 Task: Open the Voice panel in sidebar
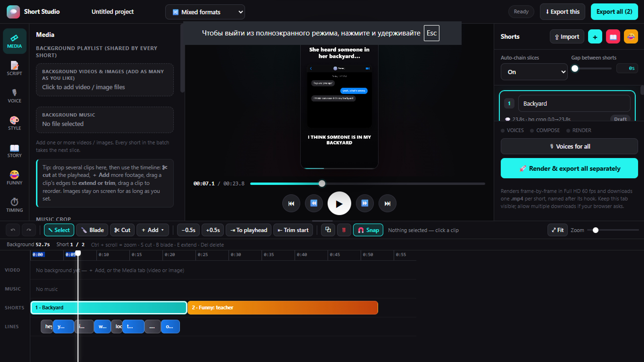[x=14, y=96]
